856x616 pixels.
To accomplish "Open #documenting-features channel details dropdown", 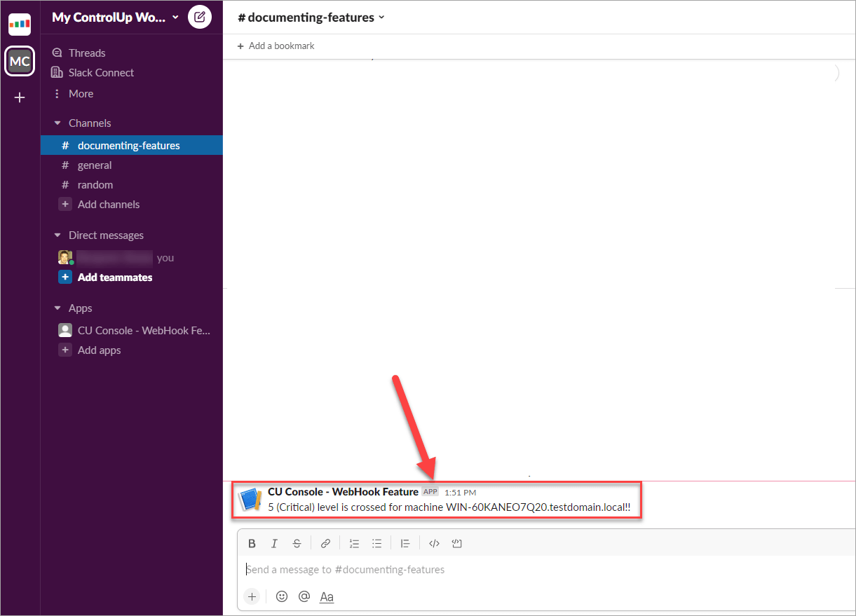I will (x=311, y=18).
